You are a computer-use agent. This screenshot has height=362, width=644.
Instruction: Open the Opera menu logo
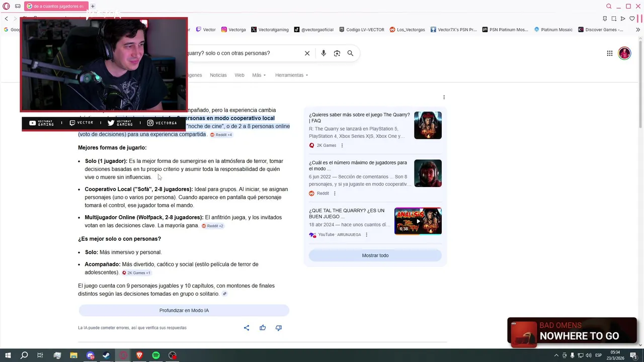tap(7, 6)
